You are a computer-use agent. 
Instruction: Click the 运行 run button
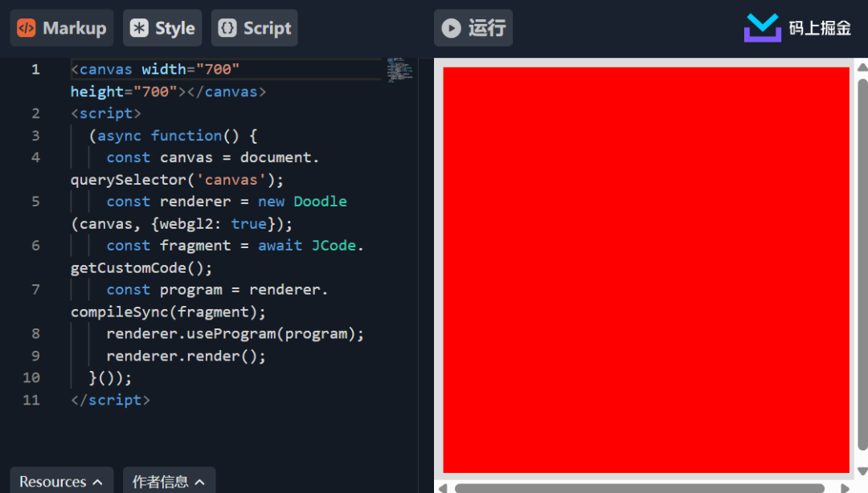(473, 27)
